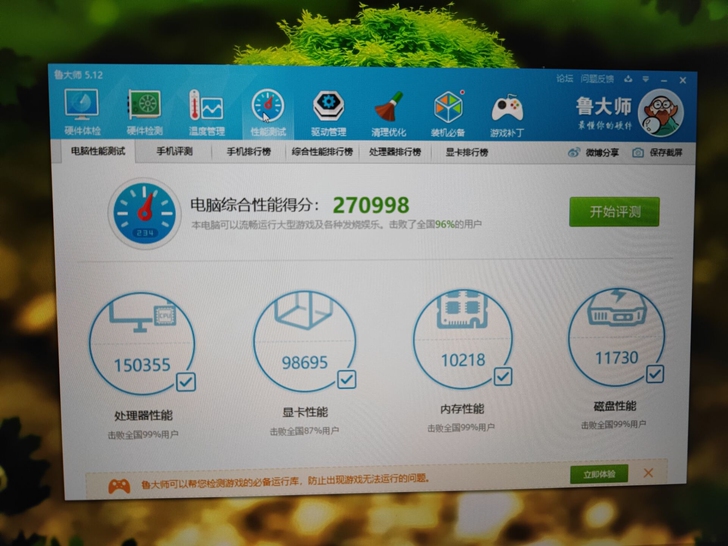
Task: Click the orange gamepad icon in notification bar
Action: tap(119, 486)
